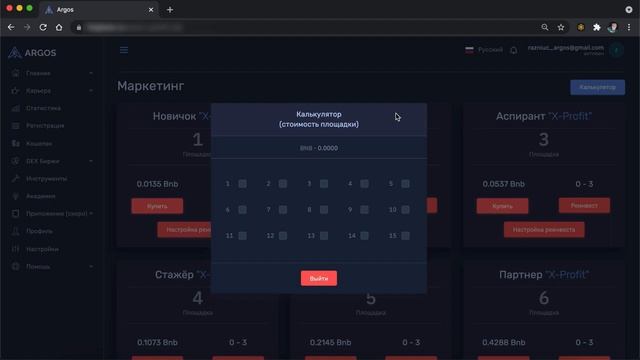Open Инструменты menu item

tap(46, 178)
